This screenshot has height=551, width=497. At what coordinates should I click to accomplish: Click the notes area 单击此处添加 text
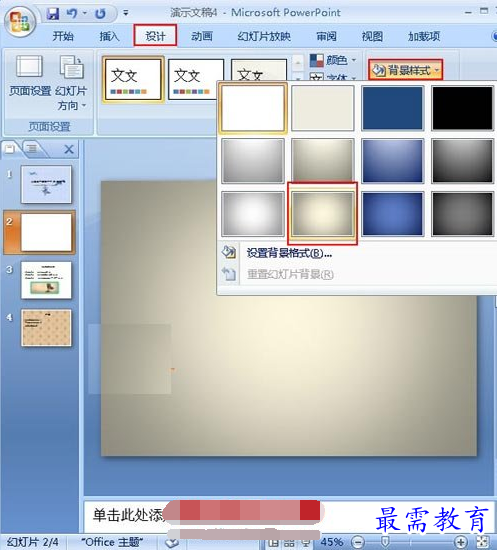[128, 515]
